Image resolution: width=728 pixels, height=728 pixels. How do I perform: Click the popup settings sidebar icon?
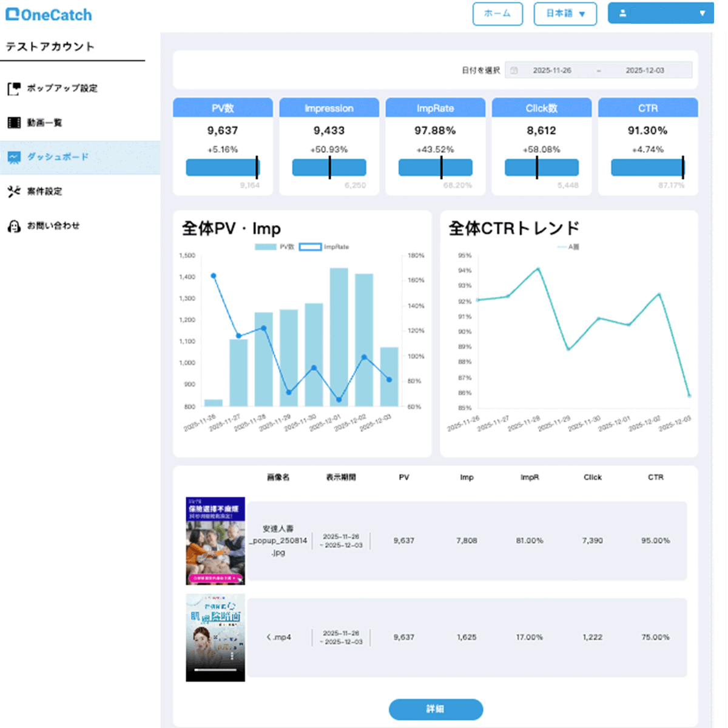(14, 89)
